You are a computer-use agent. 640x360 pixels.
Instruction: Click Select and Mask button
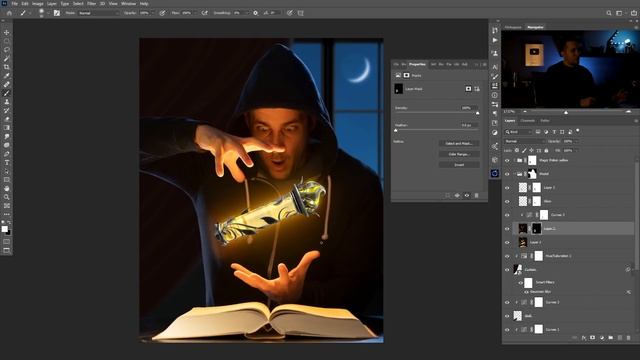(x=459, y=144)
